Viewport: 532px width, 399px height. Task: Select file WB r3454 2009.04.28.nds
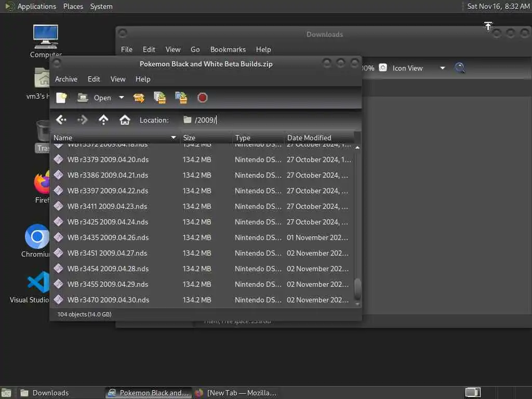pos(202,269)
